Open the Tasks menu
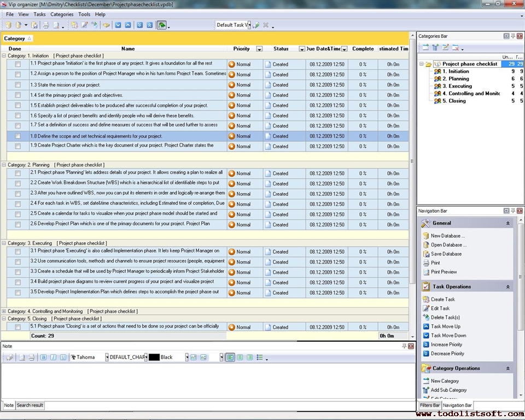525x420 pixels. pyautogui.click(x=40, y=14)
